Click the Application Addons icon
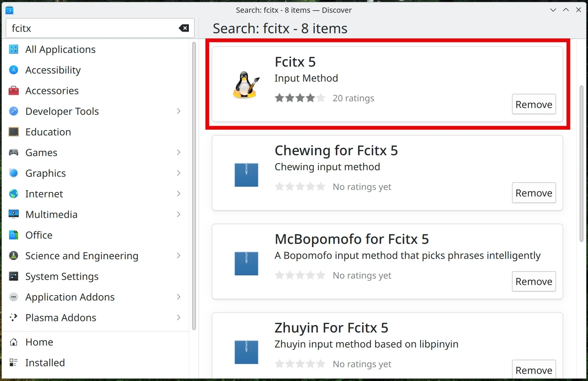The image size is (588, 381). [13, 297]
